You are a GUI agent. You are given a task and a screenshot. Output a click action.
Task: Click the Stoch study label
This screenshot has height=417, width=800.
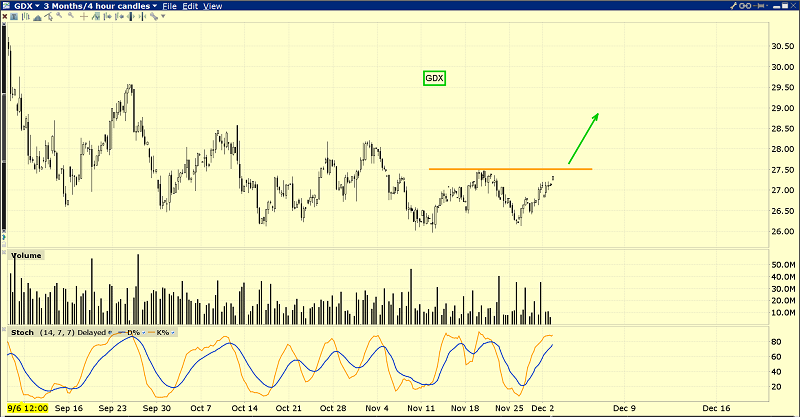[x=22, y=332]
